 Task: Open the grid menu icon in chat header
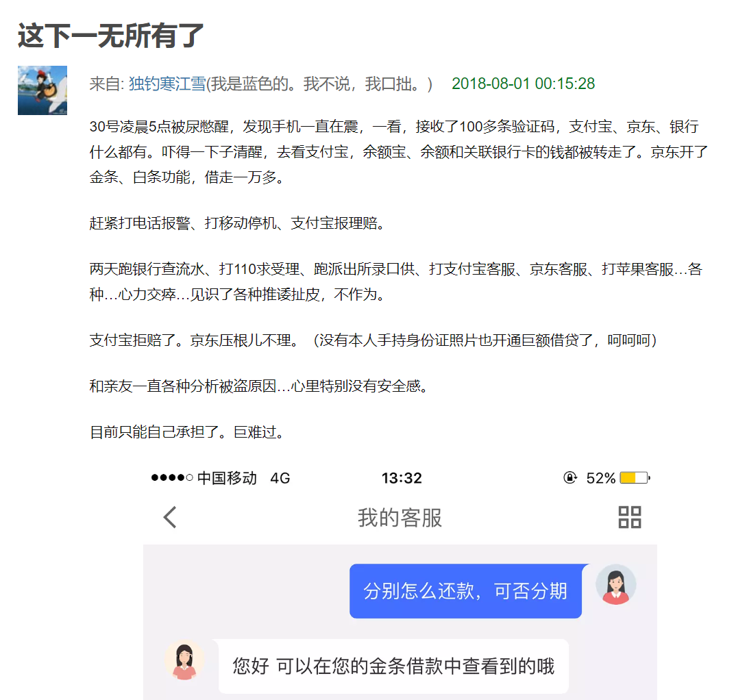(630, 517)
